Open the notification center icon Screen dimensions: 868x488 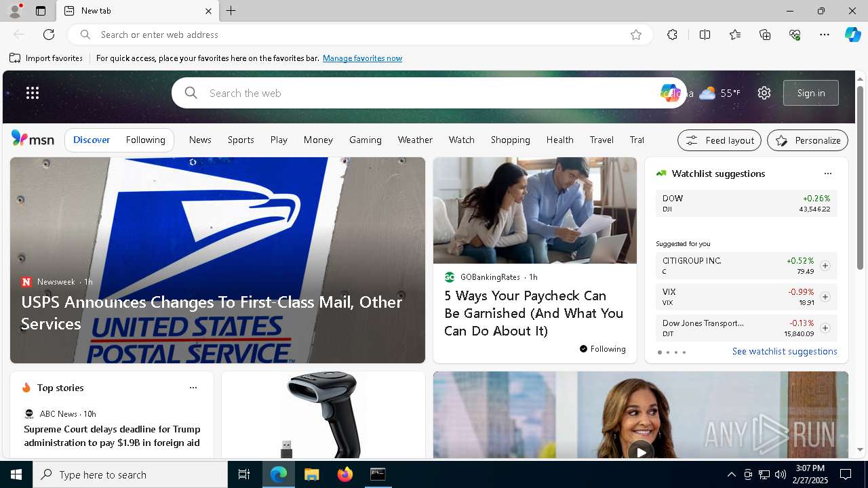tap(846, 474)
